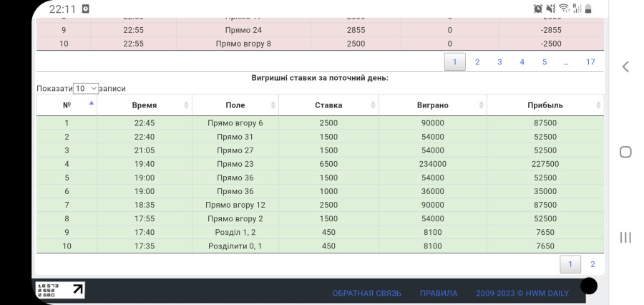
Task: Select cell 'Прямо вгору 2'
Action: [x=235, y=218]
